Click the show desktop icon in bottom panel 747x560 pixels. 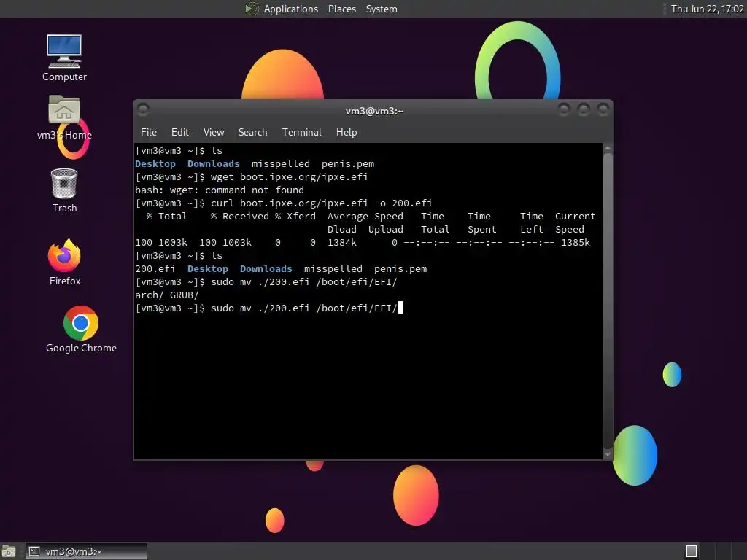[9, 551]
